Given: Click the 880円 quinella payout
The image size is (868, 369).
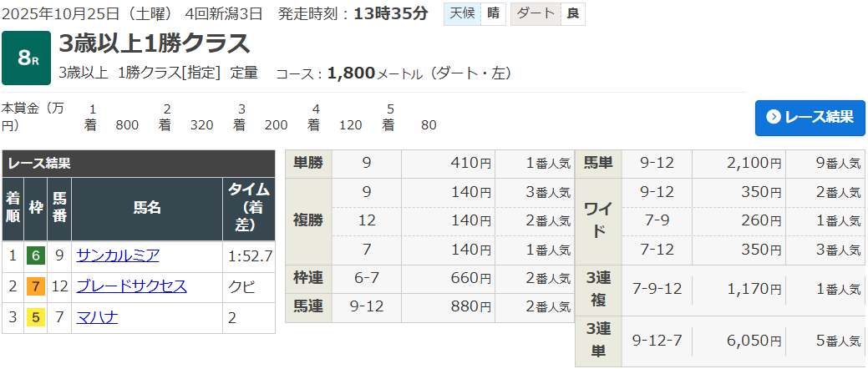Looking at the screenshot, I should 470,307.
